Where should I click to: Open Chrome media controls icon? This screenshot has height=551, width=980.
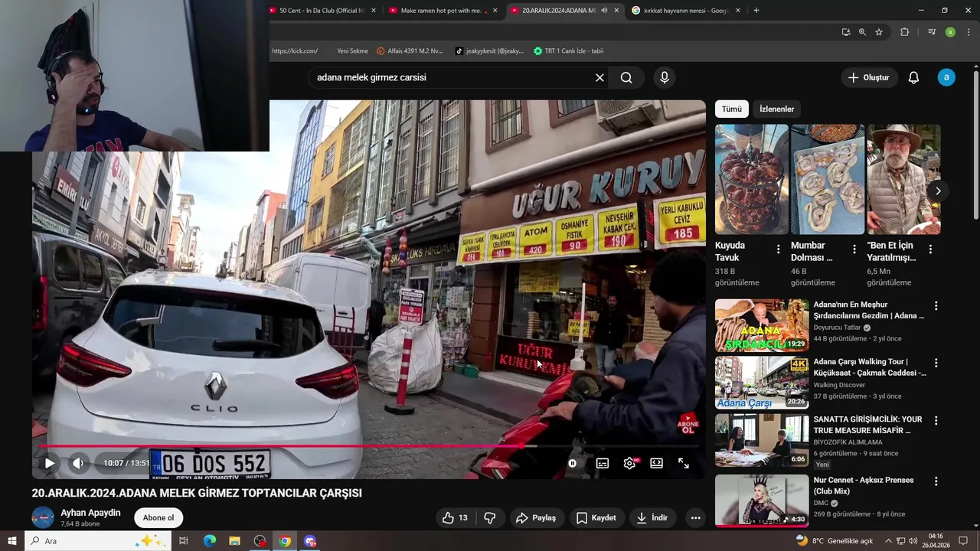click(x=932, y=32)
